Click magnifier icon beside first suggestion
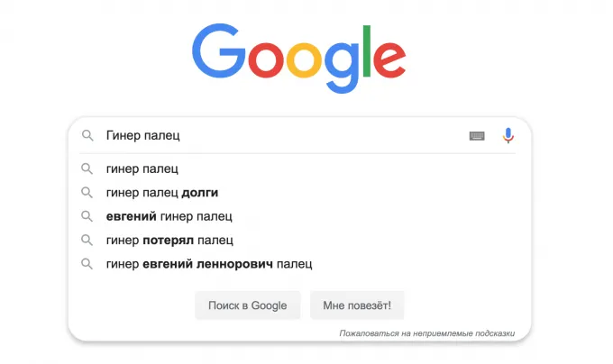The height and width of the screenshot is (364, 613). coord(87,168)
